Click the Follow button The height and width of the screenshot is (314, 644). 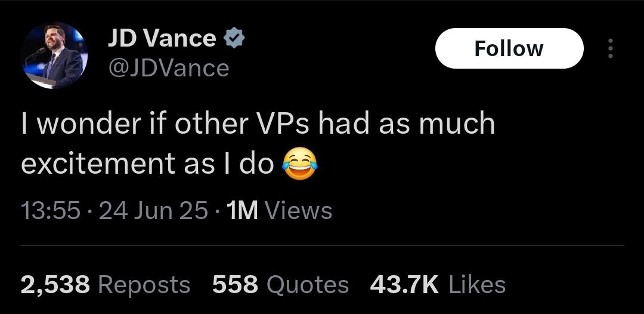(x=509, y=48)
